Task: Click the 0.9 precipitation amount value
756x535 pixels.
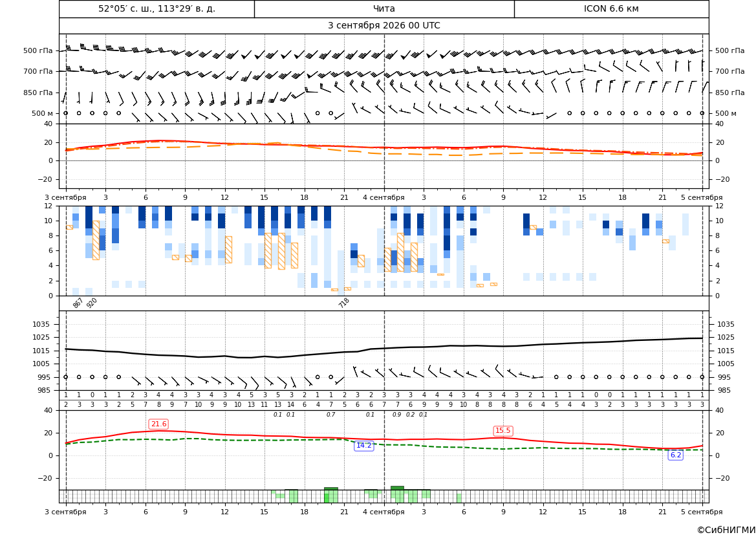Action: 397,415
